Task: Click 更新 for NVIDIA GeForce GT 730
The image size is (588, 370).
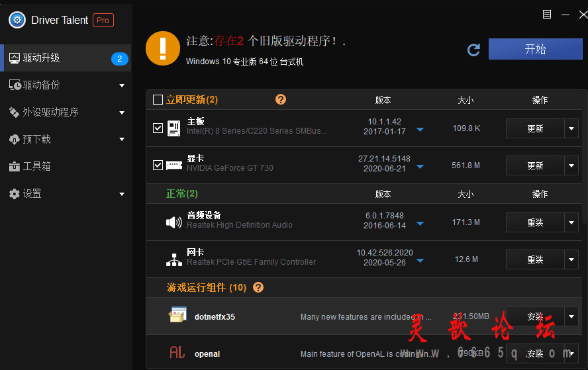Action: 535,165
